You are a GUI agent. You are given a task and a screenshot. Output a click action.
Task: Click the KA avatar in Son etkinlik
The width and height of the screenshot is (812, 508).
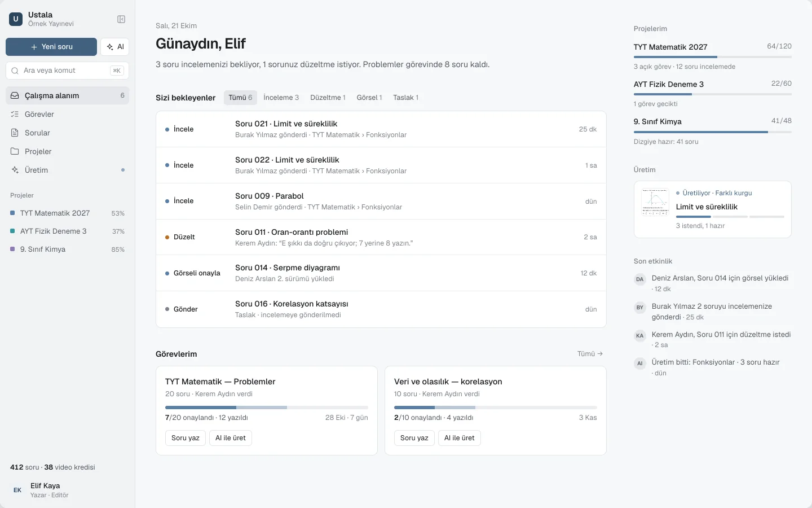[x=639, y=335]
